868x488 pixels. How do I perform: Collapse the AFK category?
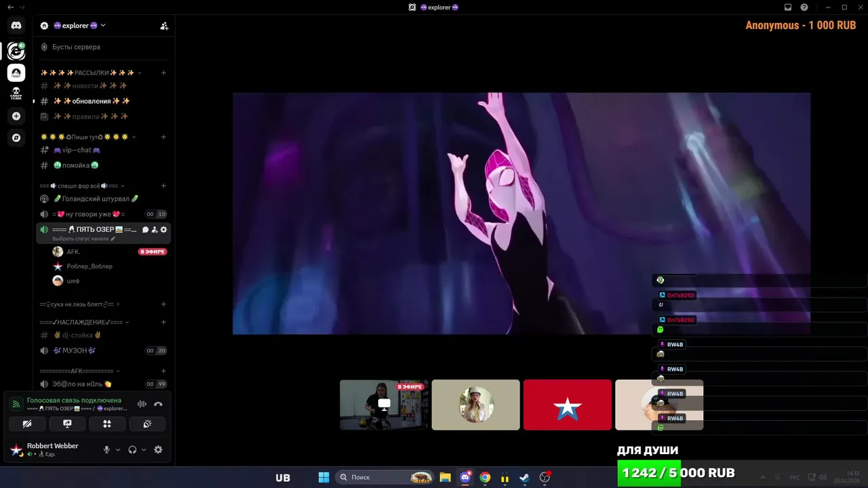(x=80, y=371)
